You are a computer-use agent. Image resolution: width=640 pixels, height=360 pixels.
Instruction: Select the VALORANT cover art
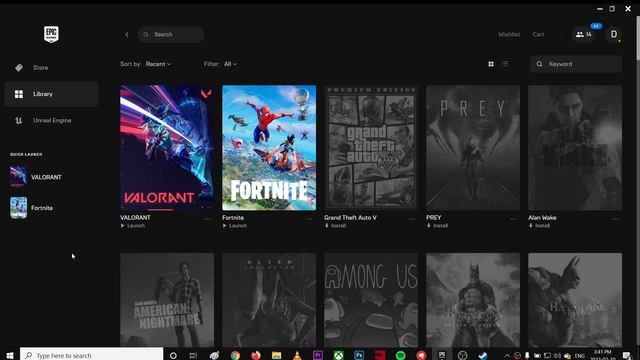[167, 148]
